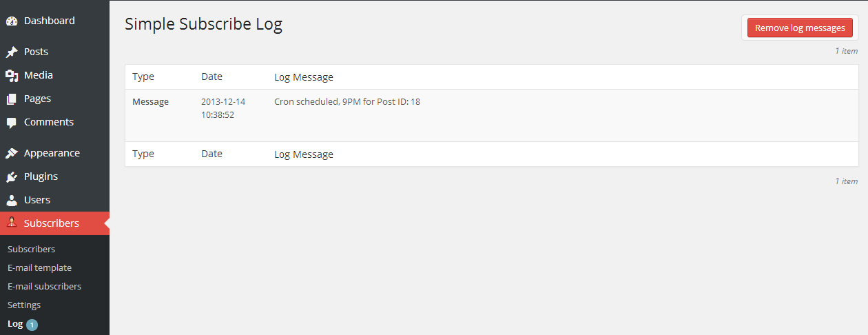This screenshot has height=335, width=868.
Task: Click the Posts pushpin icon
Action: pyautogui.click(x=12, y=52)
